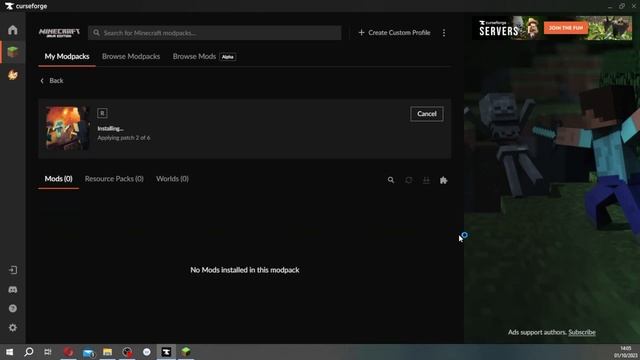Click JOIN THE FUN ad button
The image size is (640, 360).
click(x=566, y=28)
